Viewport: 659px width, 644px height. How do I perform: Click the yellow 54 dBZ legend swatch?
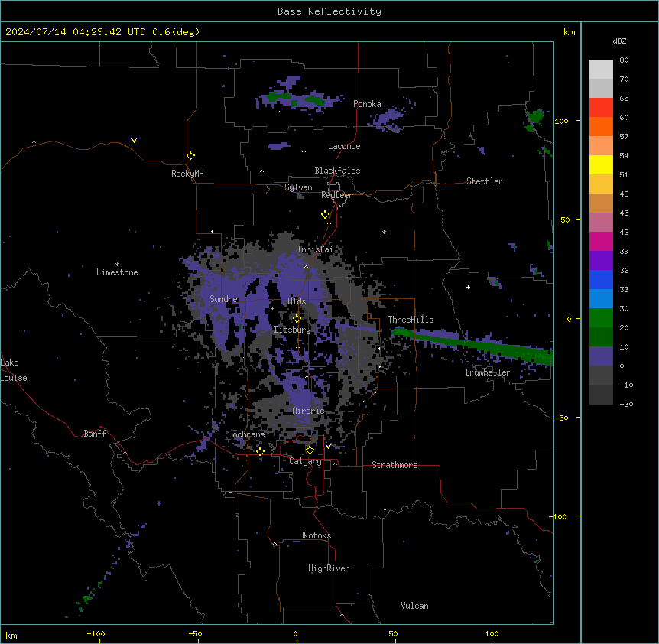click(601, 164)
